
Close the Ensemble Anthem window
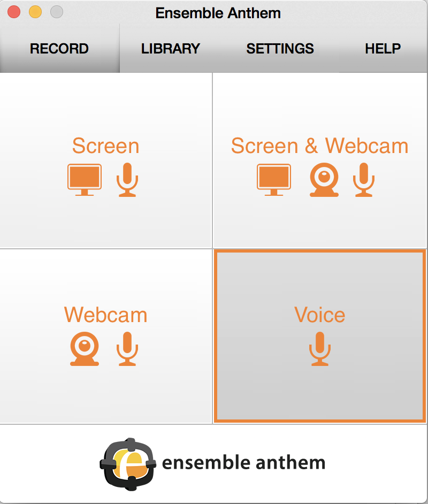click(14, 12)
